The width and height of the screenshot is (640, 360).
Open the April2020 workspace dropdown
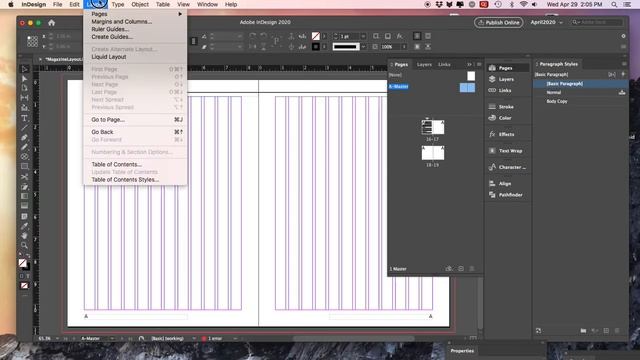547,22
